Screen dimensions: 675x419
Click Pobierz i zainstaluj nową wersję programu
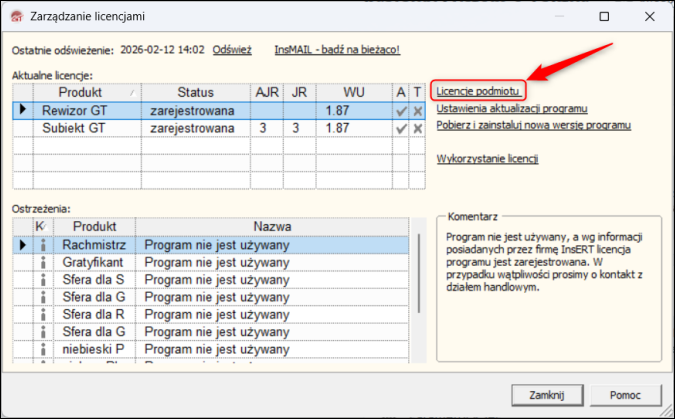coord(534,125)
